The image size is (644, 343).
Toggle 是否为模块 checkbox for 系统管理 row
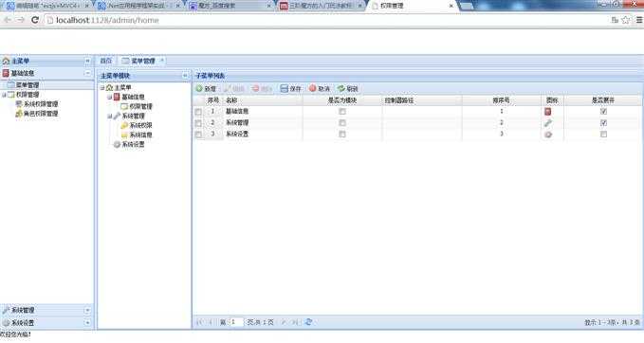click(x=342, y=122)
